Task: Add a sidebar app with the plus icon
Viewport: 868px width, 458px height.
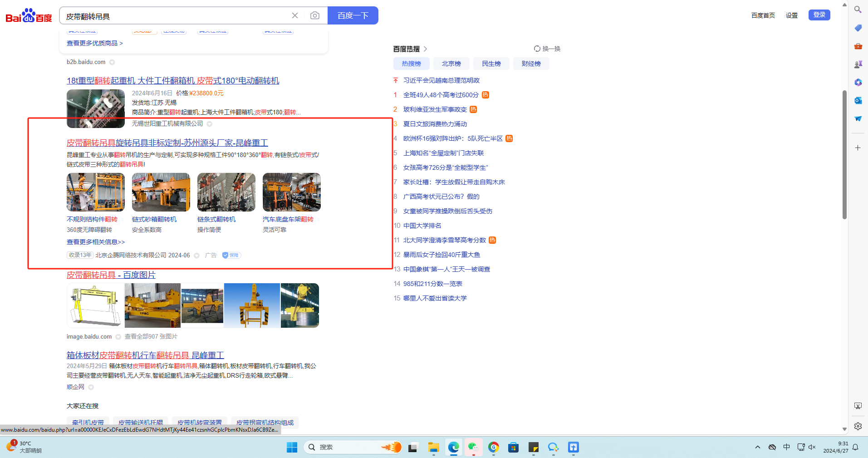Action: (858, 148)
